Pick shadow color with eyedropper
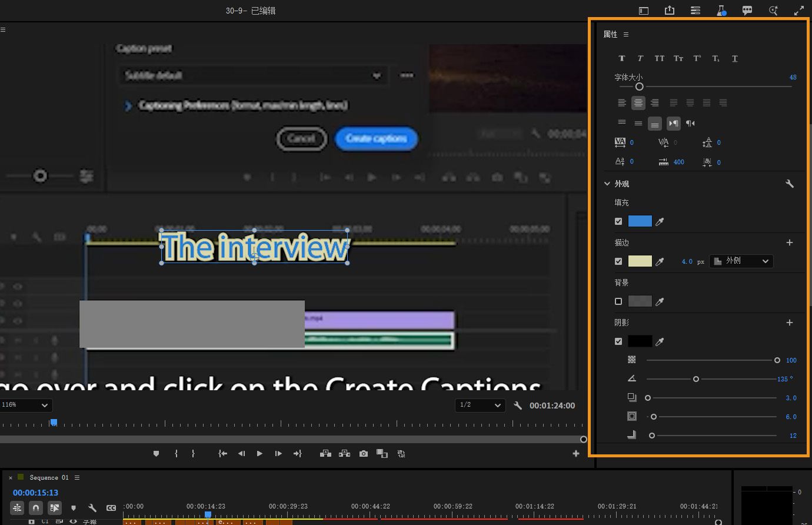Screen dimensions: 812x525 pyautogui.click(x=660, y=341)
